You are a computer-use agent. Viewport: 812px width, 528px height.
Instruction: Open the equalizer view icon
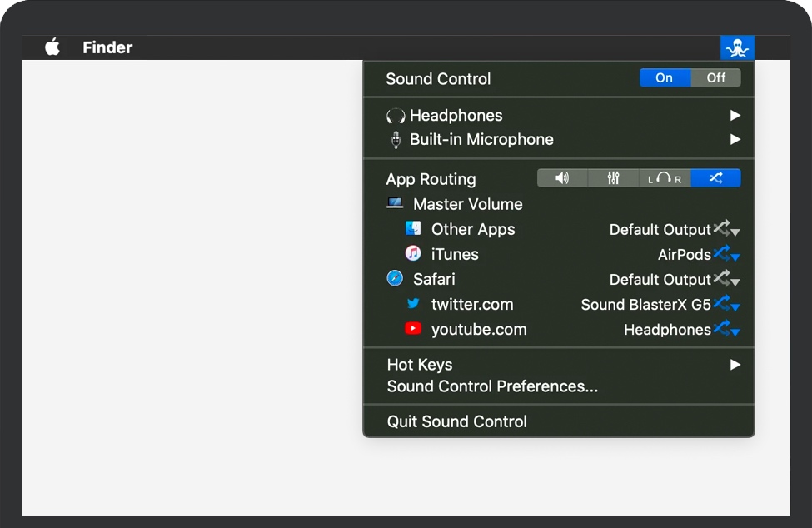point(612,177)
